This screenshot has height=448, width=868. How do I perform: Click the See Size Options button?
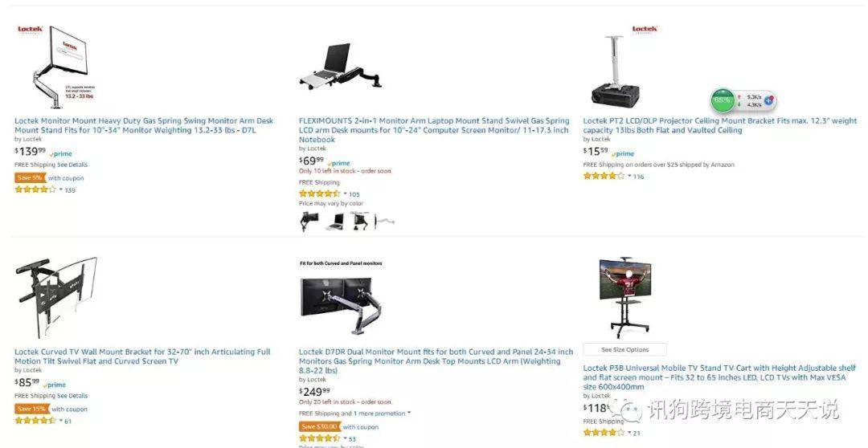(x=625, y=349)
